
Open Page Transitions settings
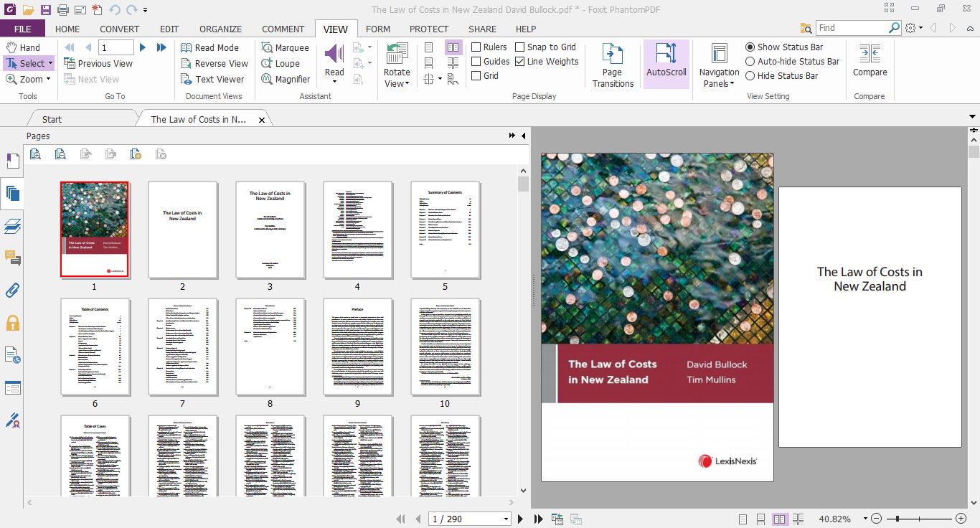[x=613, y=65]
